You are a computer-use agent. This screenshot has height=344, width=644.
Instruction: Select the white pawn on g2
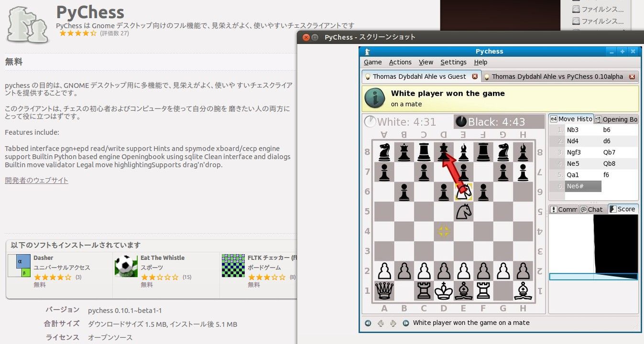point(503,271)
